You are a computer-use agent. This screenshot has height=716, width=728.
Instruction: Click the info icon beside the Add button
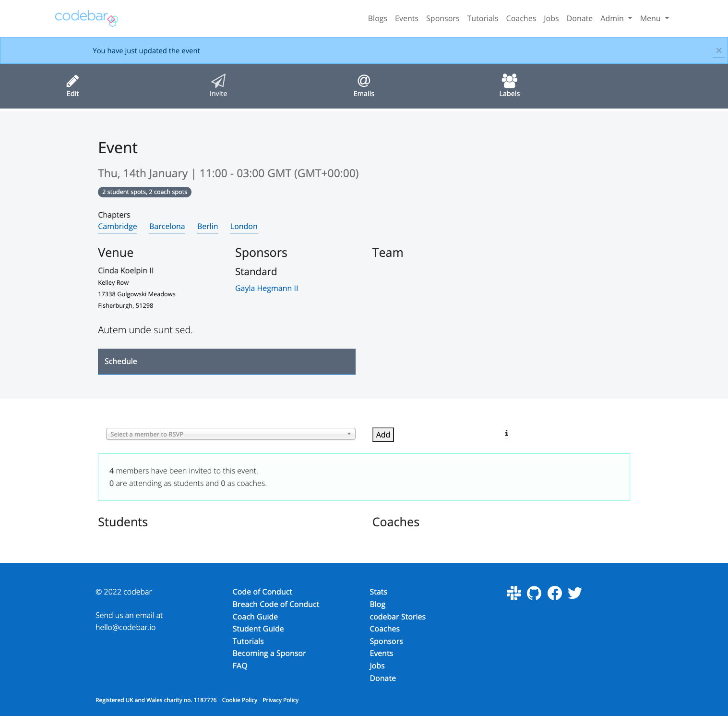(506, 434)
